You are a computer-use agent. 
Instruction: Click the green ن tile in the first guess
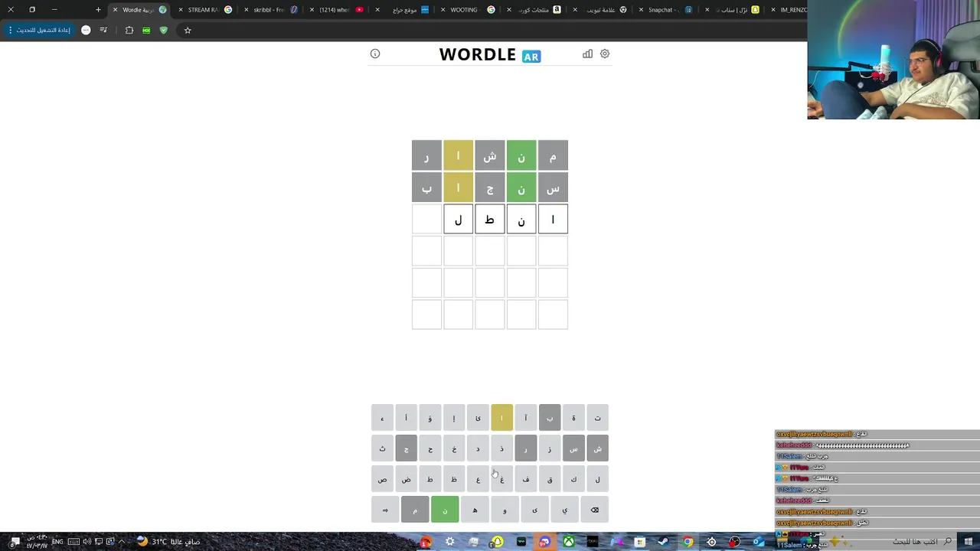[x=521, y=155]
